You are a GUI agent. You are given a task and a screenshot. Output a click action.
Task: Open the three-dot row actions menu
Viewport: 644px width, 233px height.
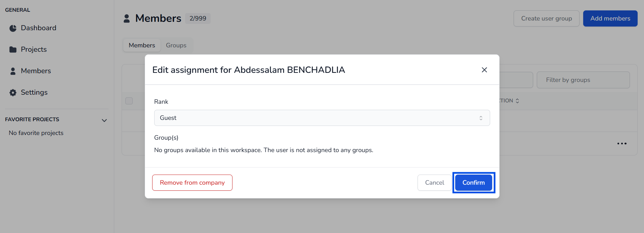(621, 144)
